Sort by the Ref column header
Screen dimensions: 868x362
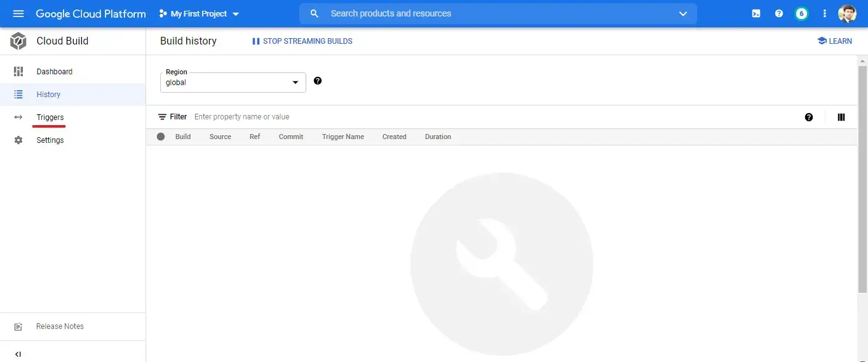tap(255, 137)
